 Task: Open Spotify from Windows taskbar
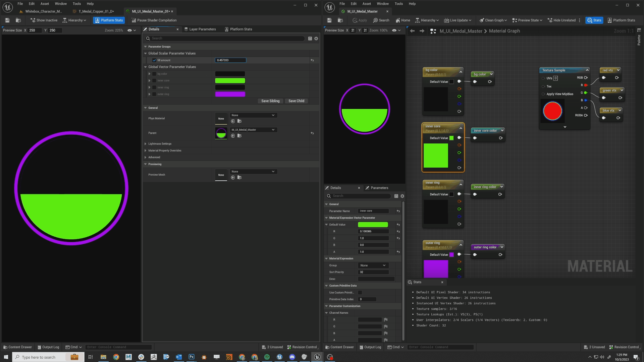pyautogui.click(x=267, y=357)
